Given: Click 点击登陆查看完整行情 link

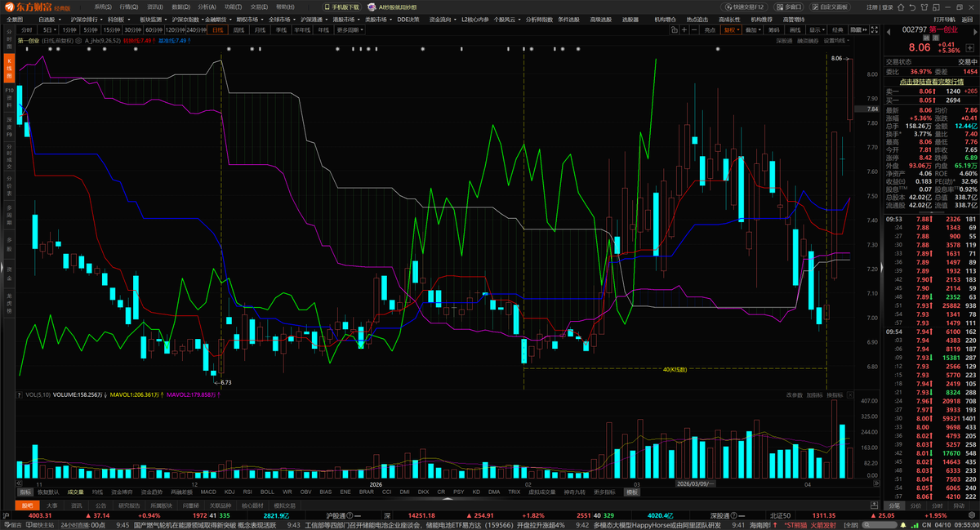Looking at the screenshot, I should pos(932,82).
